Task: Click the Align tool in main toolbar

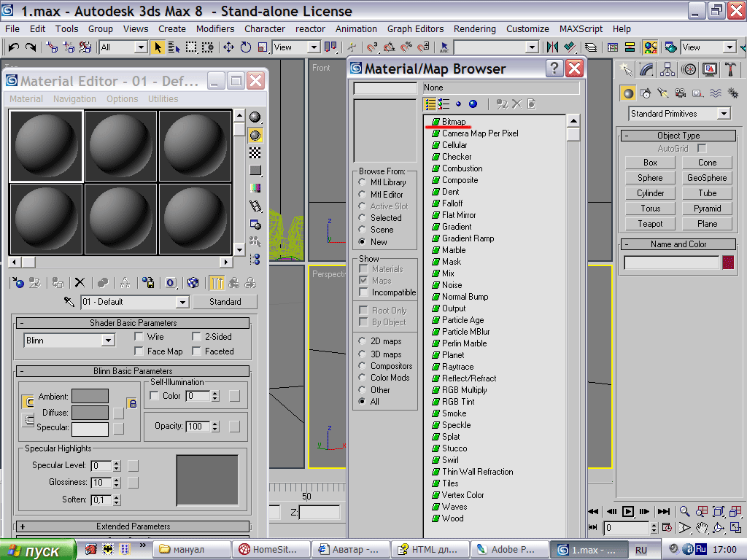Action: click(x=569, y=47)
